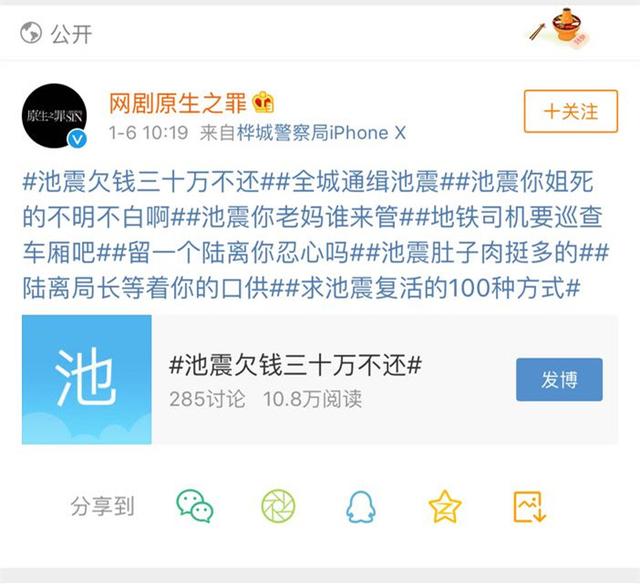
Task: Tap the 发博 post button
Action: point(559,380)
